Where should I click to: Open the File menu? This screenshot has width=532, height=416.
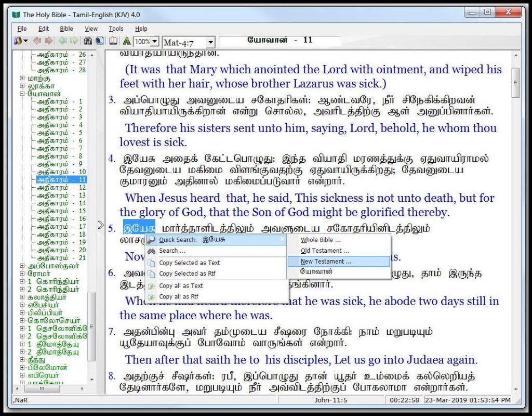click(x=22, y=29)
